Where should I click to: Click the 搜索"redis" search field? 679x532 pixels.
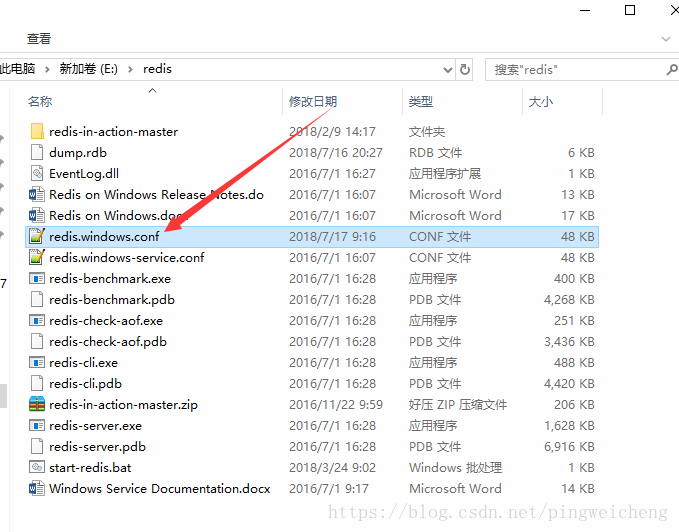tap(570, 69)
